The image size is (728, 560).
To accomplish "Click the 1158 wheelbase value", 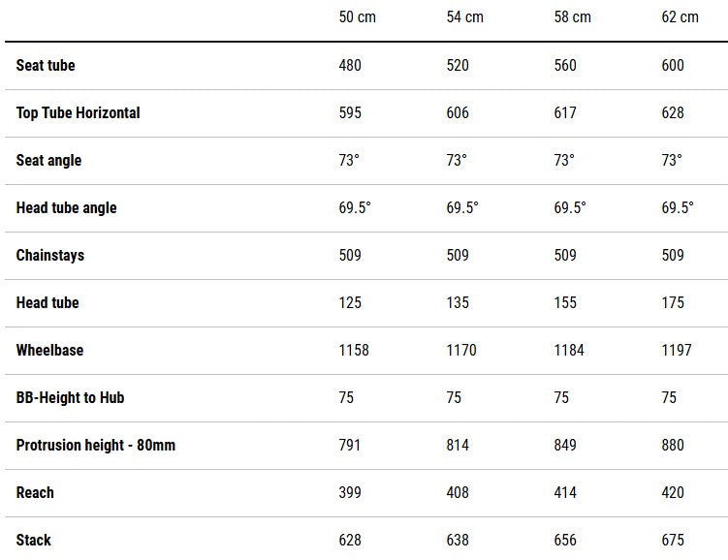I will pos(354,350).
